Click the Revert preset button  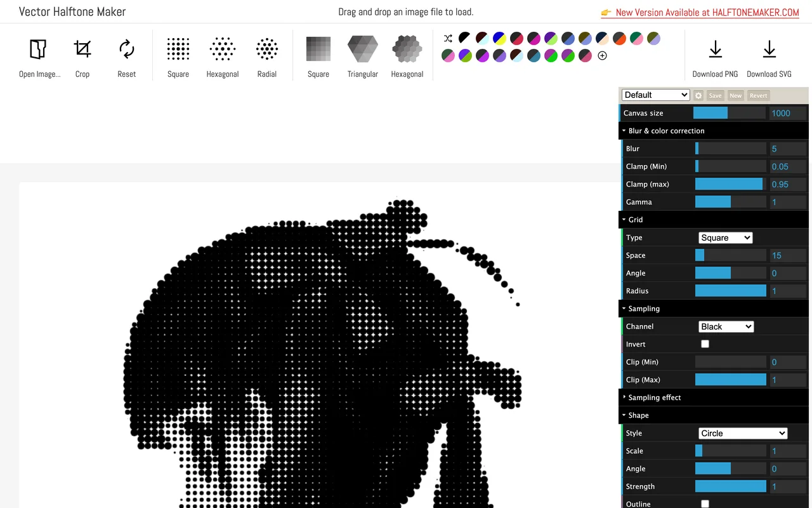(758, 95)
